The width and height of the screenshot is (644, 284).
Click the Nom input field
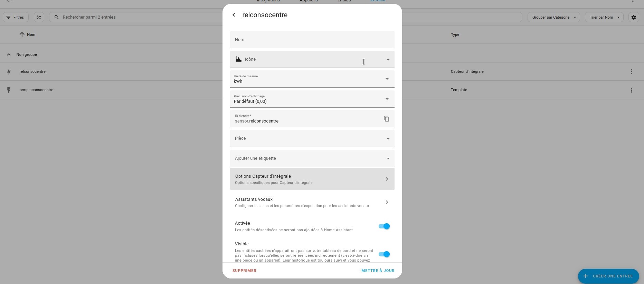[312, 40]
